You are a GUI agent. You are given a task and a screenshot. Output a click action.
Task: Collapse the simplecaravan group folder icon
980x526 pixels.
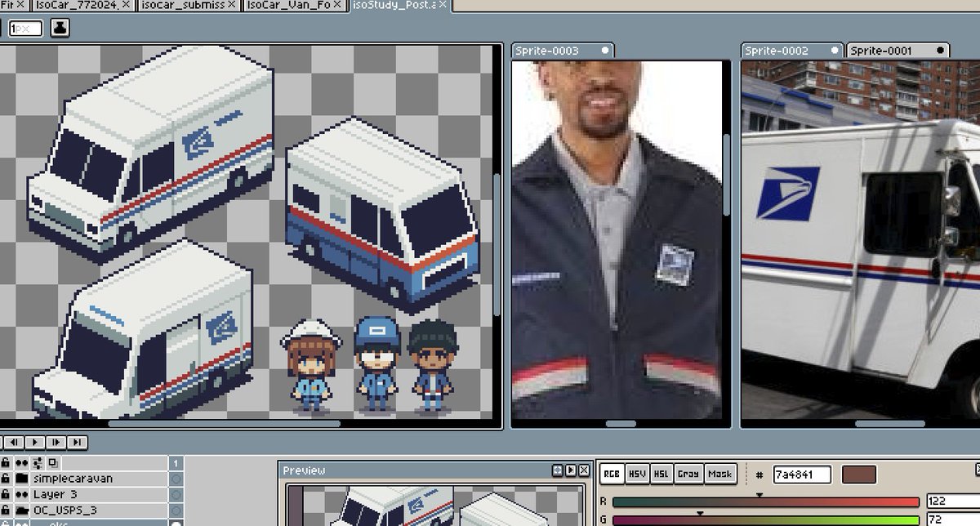[22, 479]
